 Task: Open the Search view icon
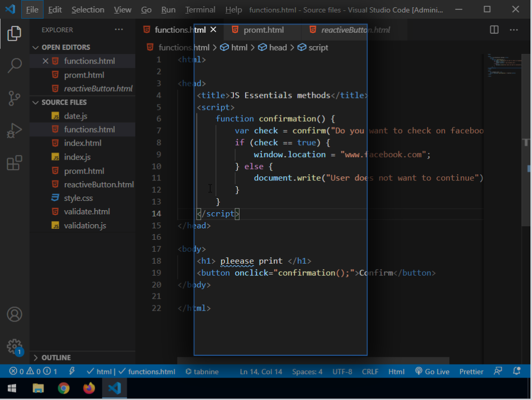pos(15,66)
